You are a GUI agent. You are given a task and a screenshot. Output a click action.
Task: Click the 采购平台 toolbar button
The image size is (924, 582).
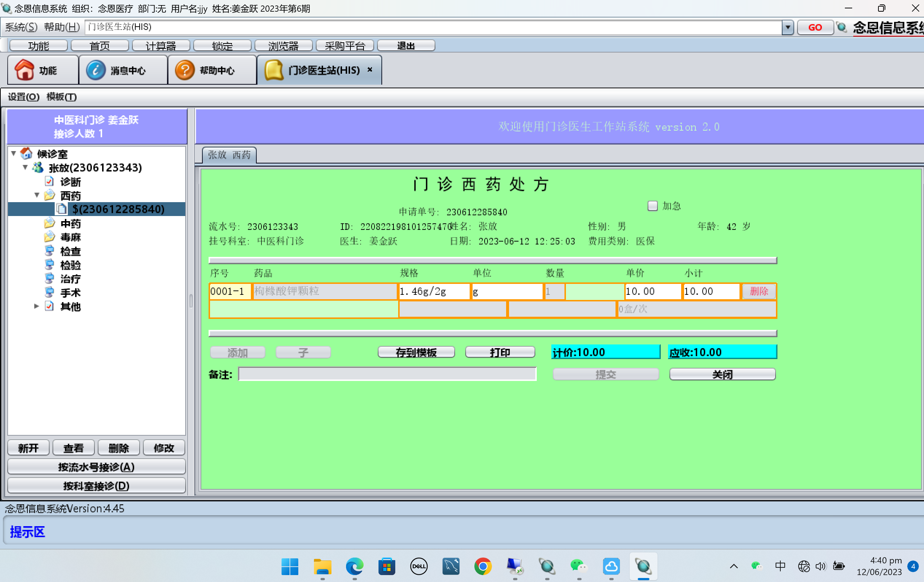tap(345, 45)
